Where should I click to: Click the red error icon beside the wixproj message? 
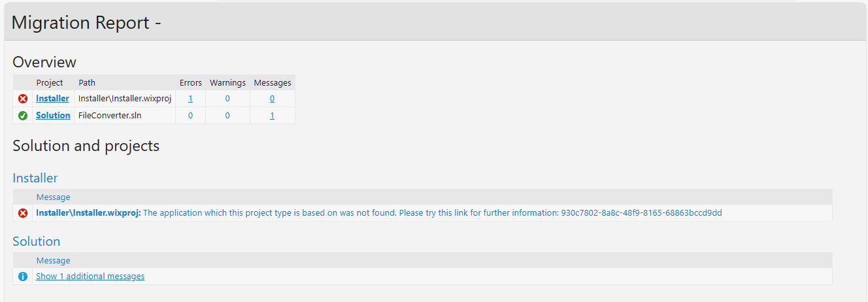pyautogui.click(x=23, y=213)
